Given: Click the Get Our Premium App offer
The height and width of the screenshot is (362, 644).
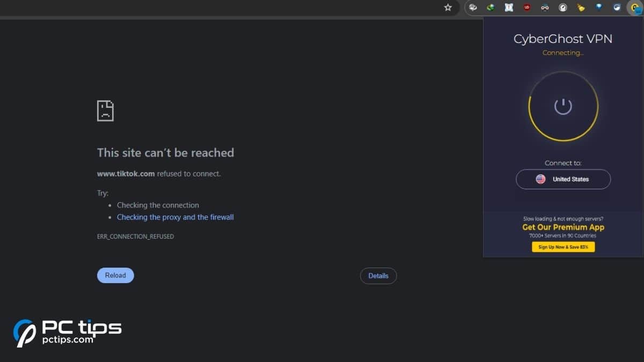Looking at the screenshot, I should (562, 227).
